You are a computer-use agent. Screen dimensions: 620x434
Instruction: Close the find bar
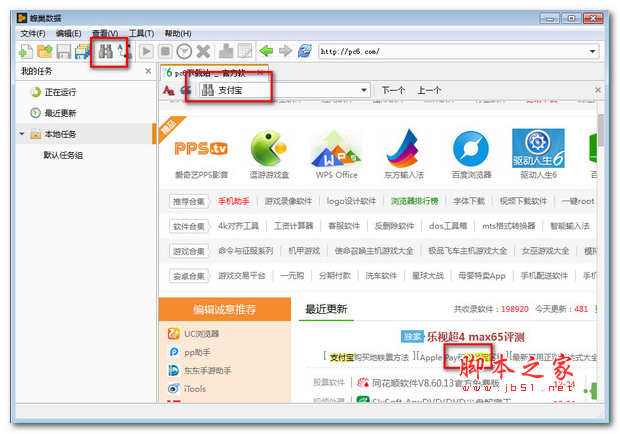click(597, 90)
